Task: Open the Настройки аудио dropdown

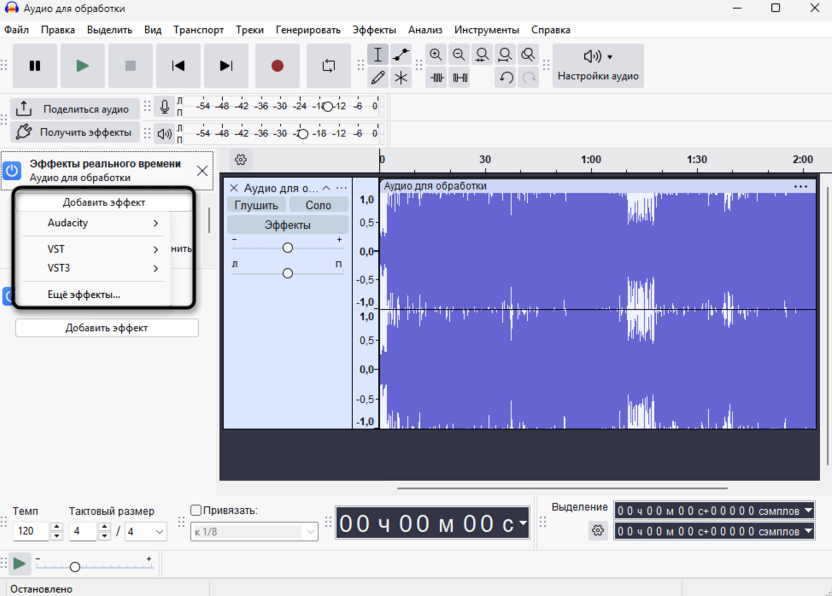Action: tap(598, 66)
